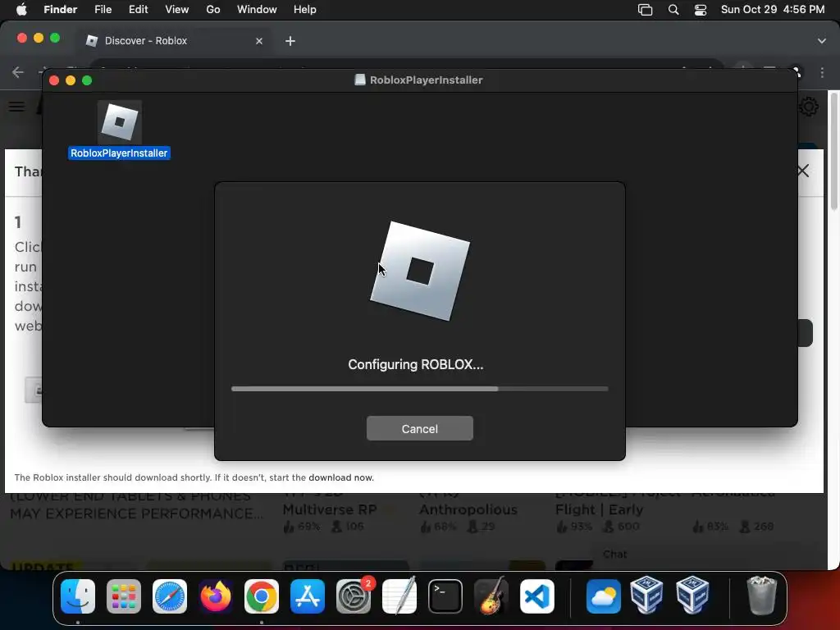The image size is (840, 630).
Task: Cancel the Roblox configuration
Action: (419, 428)
